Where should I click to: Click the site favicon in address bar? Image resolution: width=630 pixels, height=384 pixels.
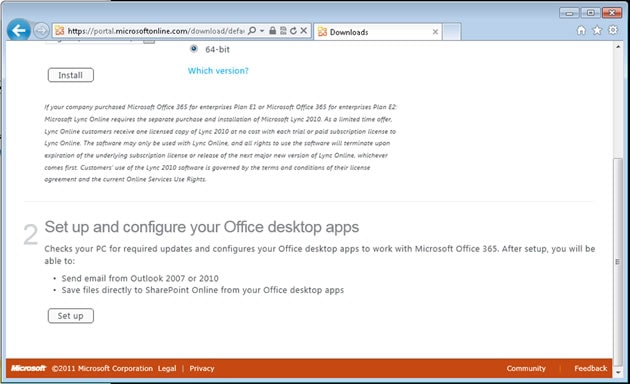[60, 31]
